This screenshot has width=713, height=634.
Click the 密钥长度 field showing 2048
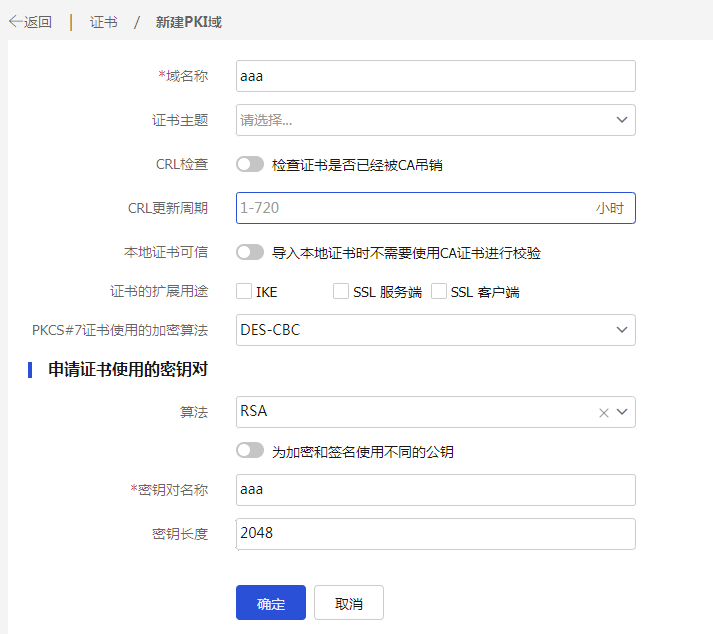pyautogui.click(x=435, y=533)
